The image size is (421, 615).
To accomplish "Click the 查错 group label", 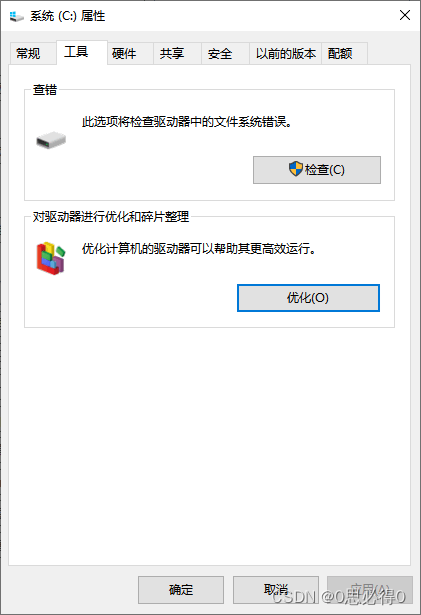I will pos(45,90).
